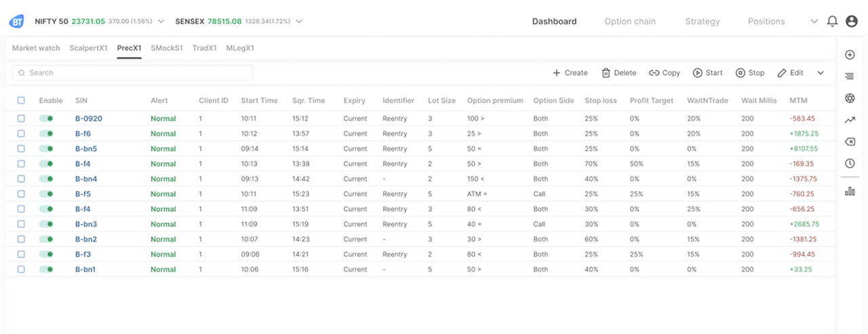868x334 pixels.
Task: Click into the Search input field
Action: pyautogui.click(x=133, y=73)
